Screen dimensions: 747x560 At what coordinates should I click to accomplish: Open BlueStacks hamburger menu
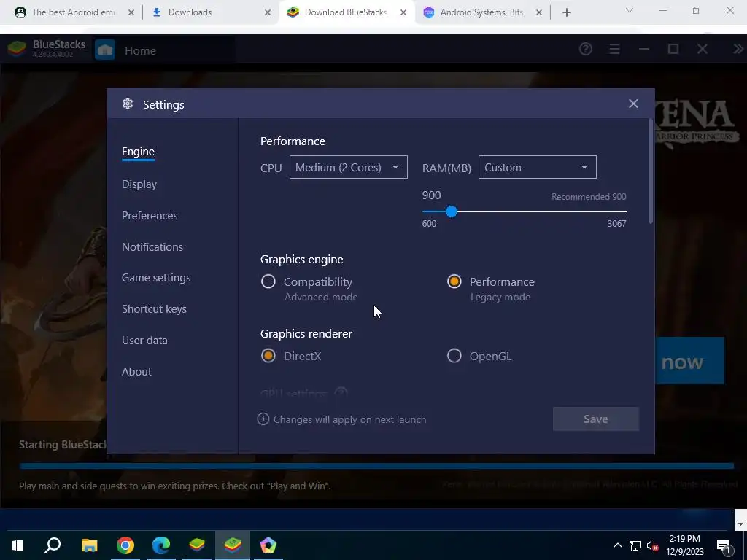click(614, 49)
